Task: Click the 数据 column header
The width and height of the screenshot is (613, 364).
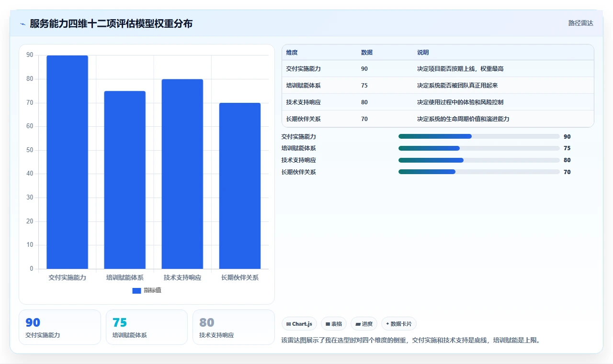Action: point(367,53)
